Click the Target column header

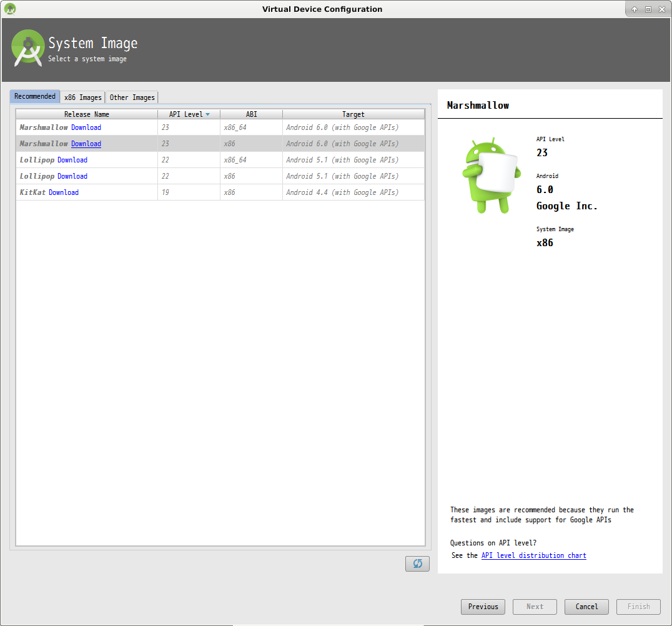click(353, 114)
